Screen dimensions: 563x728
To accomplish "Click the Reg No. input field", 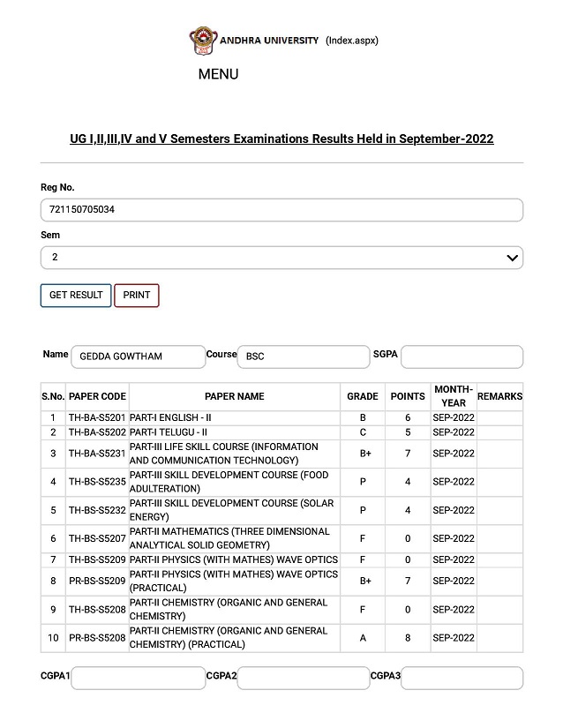I will click(x=281, y=210).
